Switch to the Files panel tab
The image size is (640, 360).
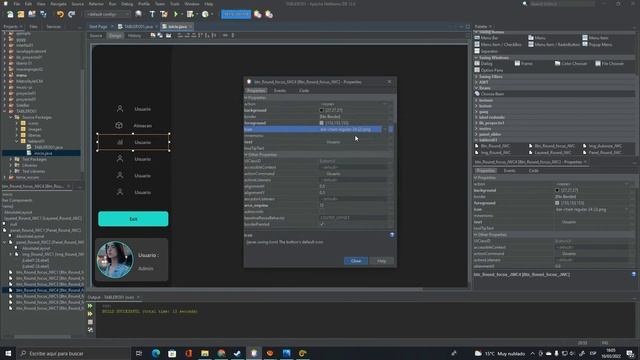[33, 27]
